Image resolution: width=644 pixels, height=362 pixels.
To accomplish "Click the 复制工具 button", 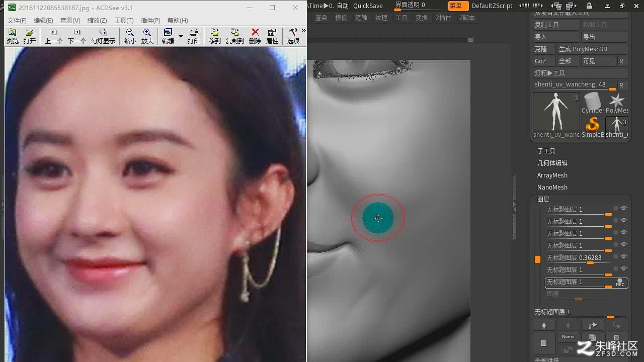I will click(556, 25).
